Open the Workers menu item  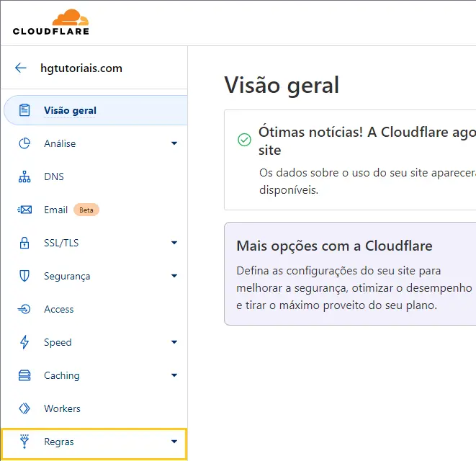pos(62,408)
